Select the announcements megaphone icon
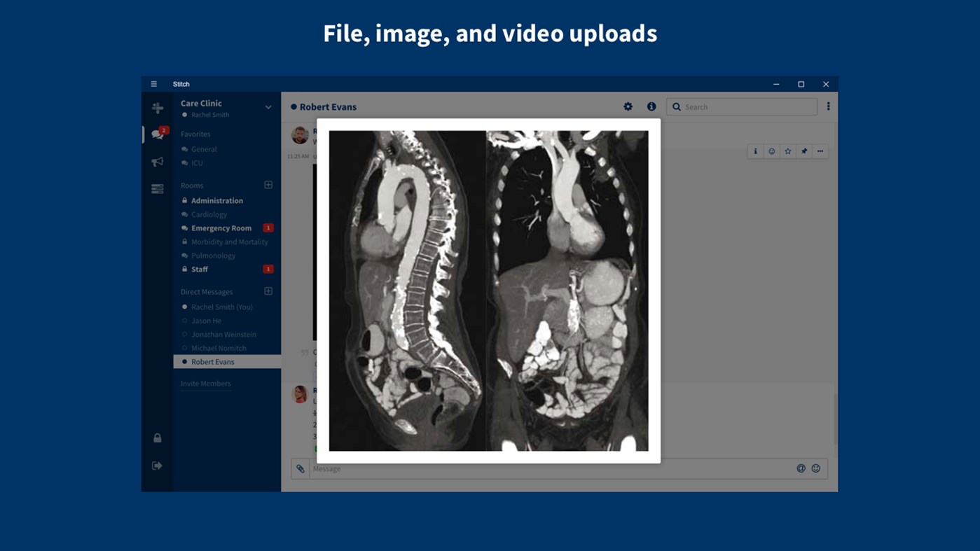 click(158, 161)
